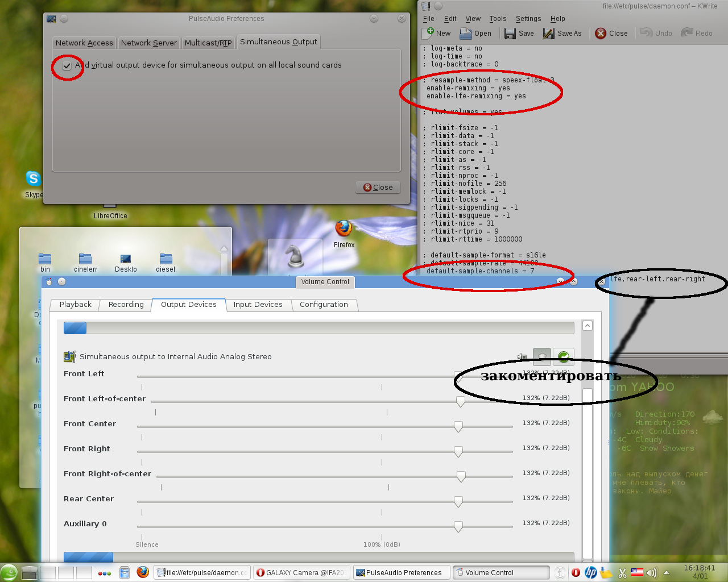Open KWrite Help menu

click(x=558, y=19)
